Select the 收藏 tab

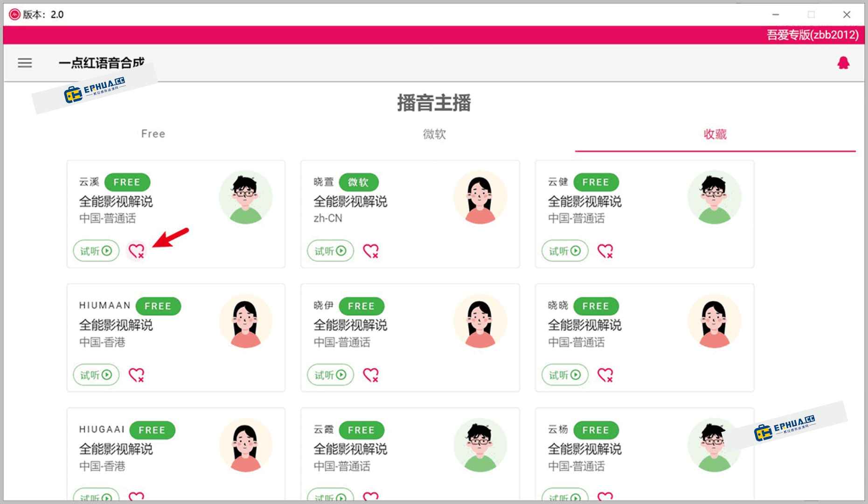[715, 134]
